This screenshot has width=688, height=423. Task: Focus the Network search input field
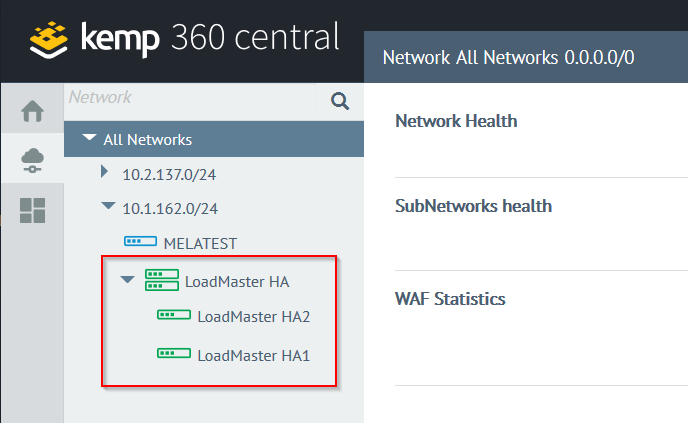coord(190,97)
